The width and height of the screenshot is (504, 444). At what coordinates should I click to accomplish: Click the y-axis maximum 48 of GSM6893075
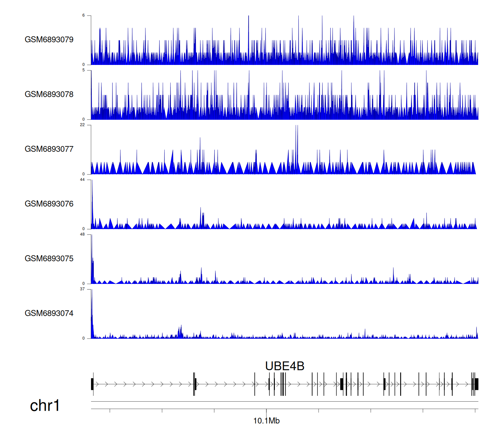click(x=82, y=234)
